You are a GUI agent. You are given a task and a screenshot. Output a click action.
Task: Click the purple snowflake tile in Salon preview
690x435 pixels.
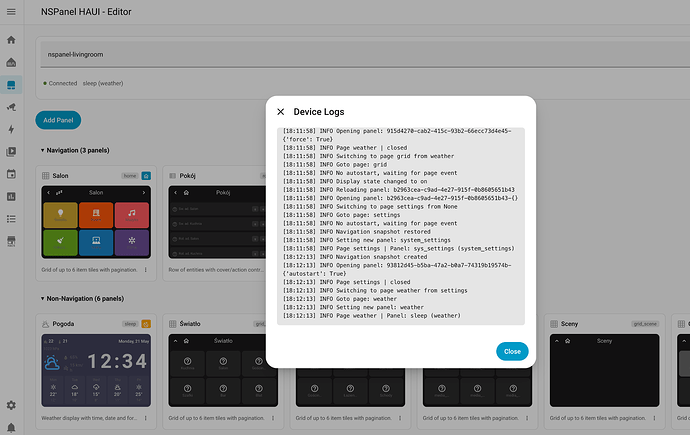(x=132, y=242)
